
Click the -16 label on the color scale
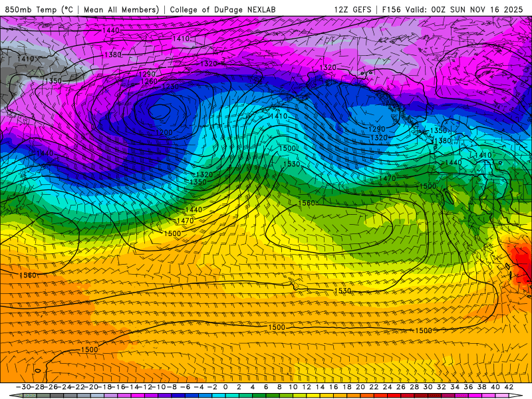pyautogui.click(x=118, y=387)
